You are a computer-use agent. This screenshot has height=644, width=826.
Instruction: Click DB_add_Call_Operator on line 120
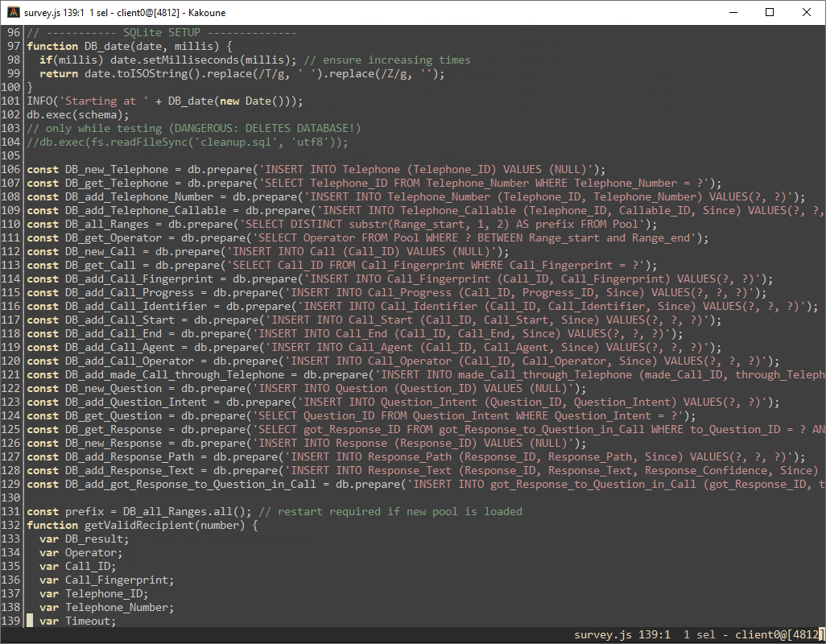coord(130,361)
